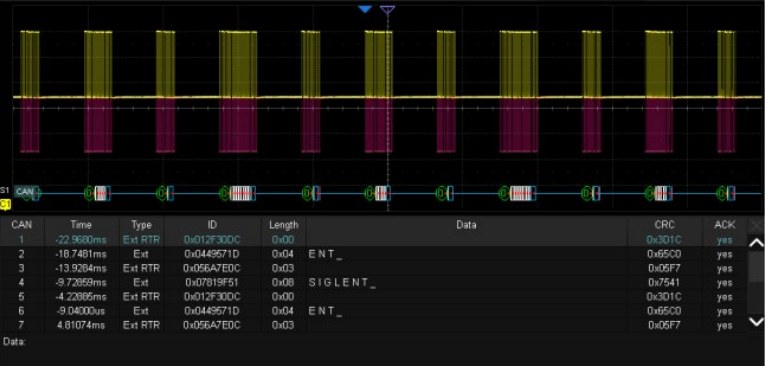
Task: Click CRC value 0x7541
Action: tap(664, 283)
